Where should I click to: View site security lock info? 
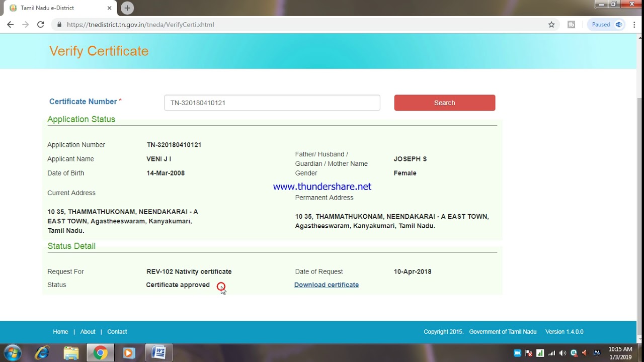(x=59, y=24)
